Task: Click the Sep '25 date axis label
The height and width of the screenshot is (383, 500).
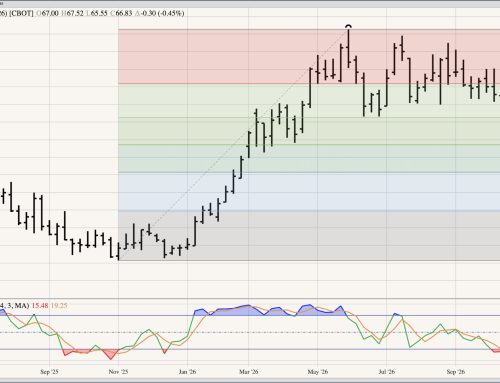Action: tap(49, 372)
